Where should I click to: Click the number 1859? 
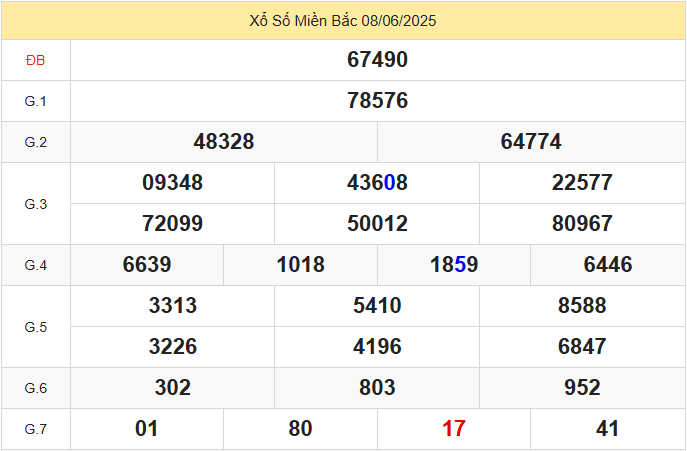(454, 264)
